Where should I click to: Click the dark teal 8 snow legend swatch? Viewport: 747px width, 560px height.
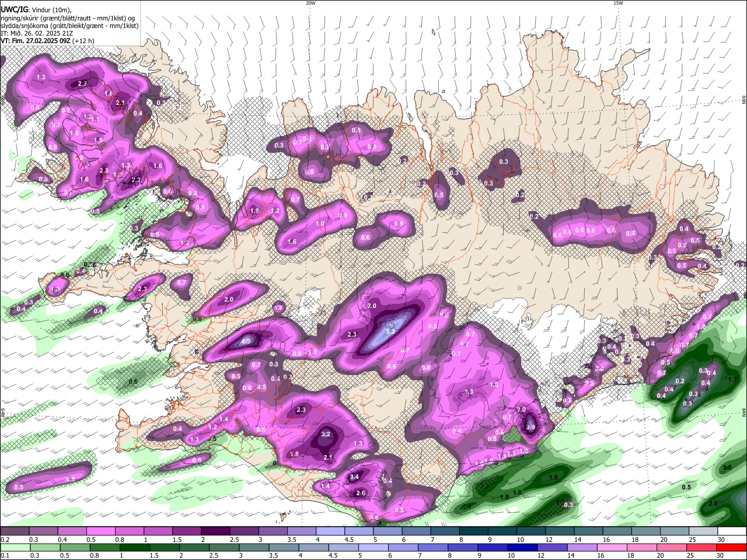(x=474, y=531)
